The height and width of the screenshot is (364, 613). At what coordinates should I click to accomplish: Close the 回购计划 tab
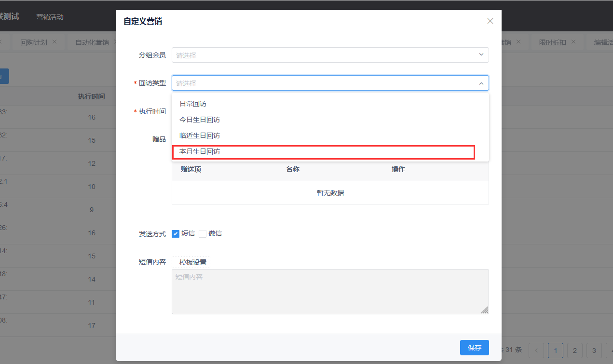coord(54,42)
